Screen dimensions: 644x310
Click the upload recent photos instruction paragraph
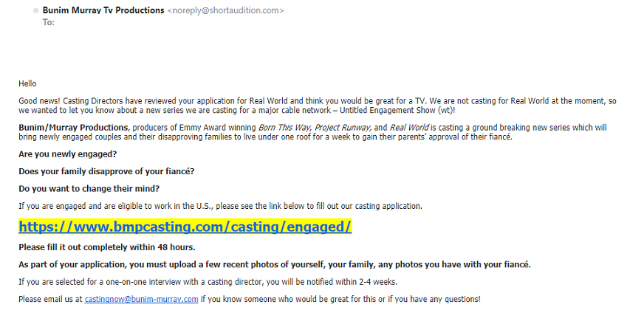[x=275, y=265]
